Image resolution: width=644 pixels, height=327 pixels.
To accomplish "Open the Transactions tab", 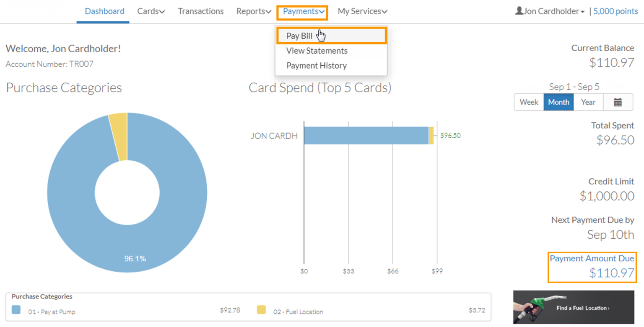I will [201, 11].
